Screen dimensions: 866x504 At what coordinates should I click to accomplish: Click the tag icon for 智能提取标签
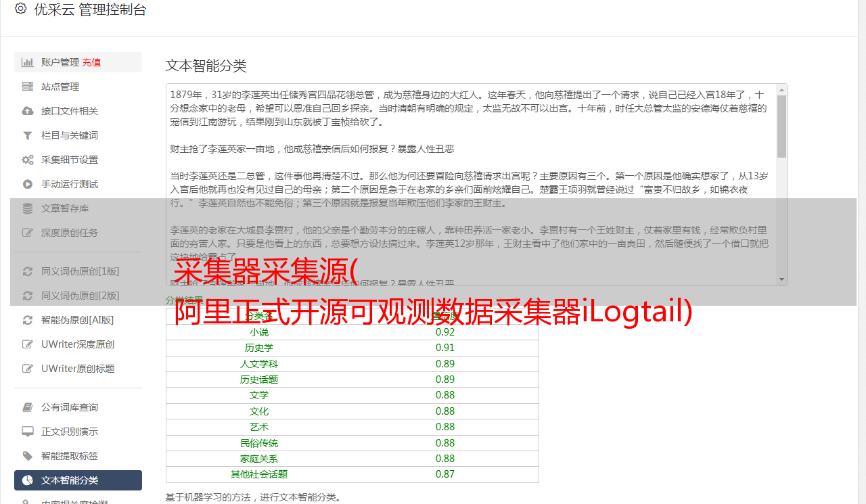(28, 456)
